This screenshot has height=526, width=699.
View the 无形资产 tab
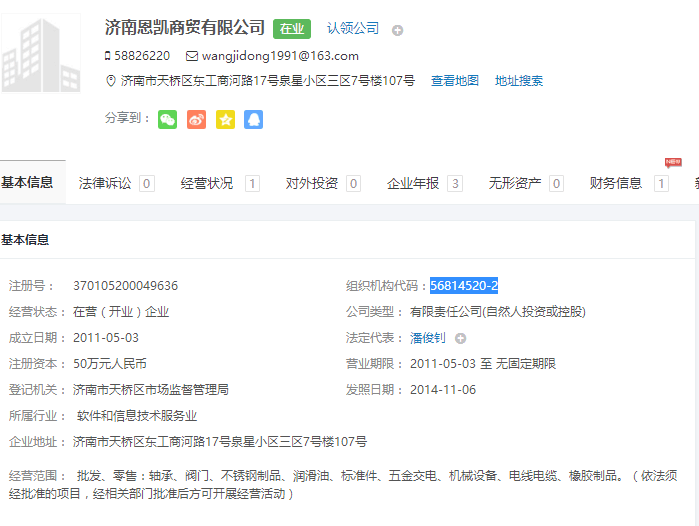pos(515,183)
